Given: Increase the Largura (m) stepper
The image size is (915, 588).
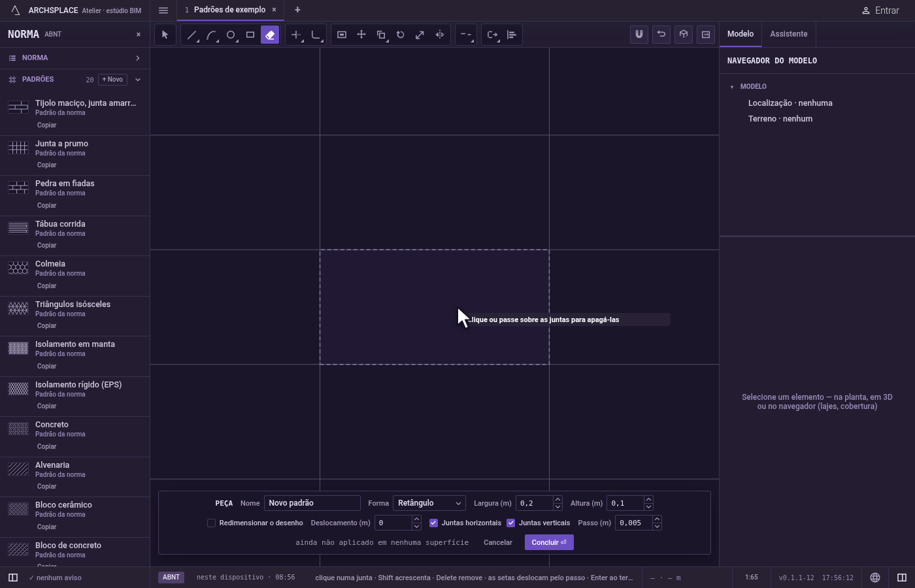Looking at the screenshot, I should 557,500.
